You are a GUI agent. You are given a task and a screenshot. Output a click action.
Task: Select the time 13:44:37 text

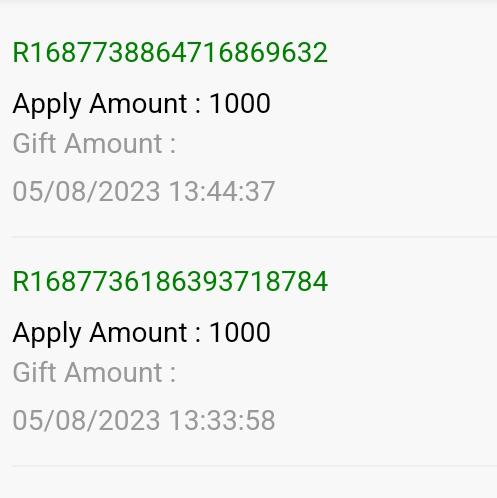click(x=222, y=191)
